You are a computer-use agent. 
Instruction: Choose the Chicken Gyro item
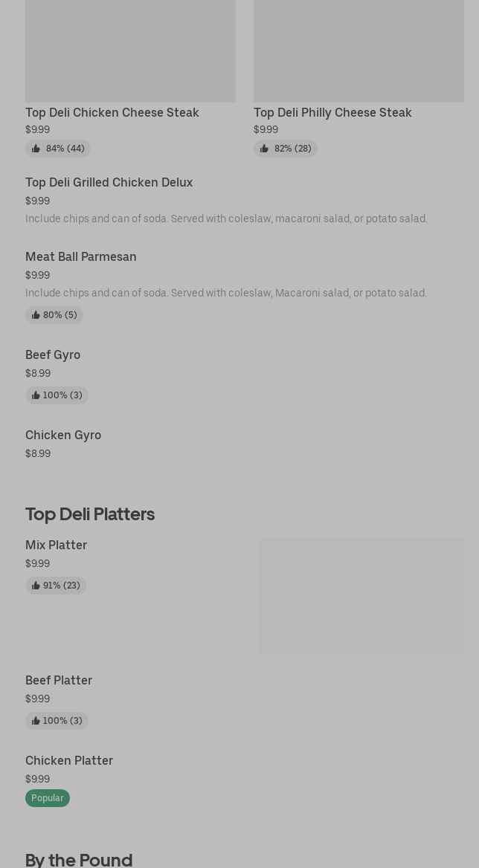coord(63,435)
